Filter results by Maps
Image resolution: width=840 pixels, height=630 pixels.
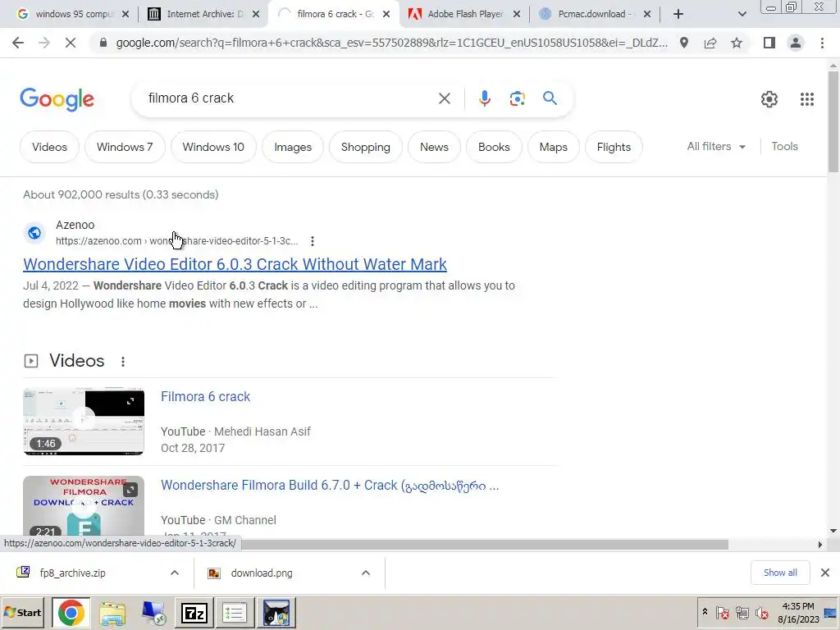[x=554, y=147]
